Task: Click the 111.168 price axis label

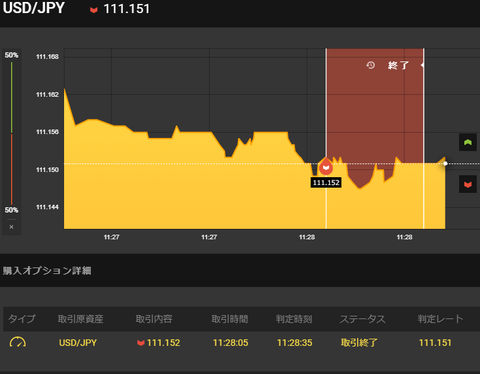Action: (x=47, y=57)
